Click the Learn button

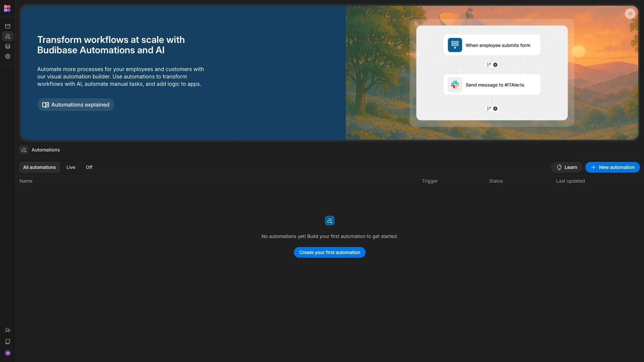567,167
